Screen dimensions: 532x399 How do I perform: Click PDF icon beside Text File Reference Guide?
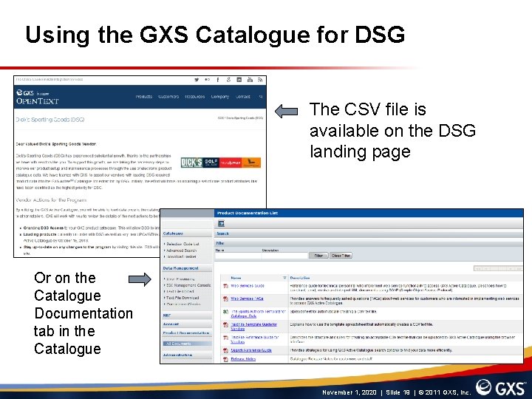coord(225,338)
